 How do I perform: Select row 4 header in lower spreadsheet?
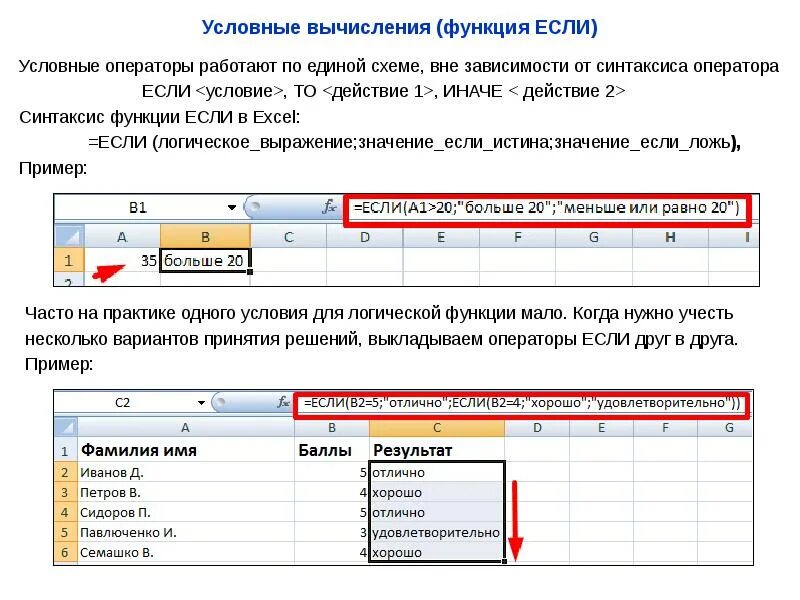(66, 512)
